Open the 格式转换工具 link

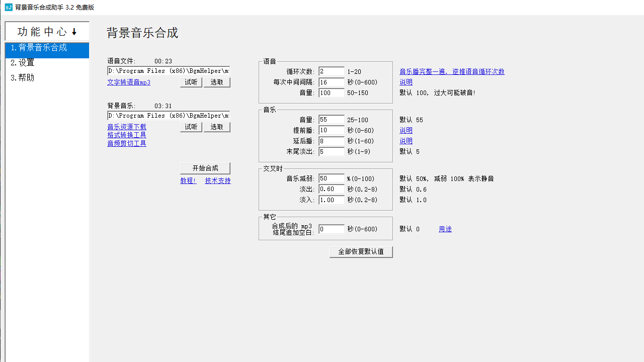(x=127, y=135)
